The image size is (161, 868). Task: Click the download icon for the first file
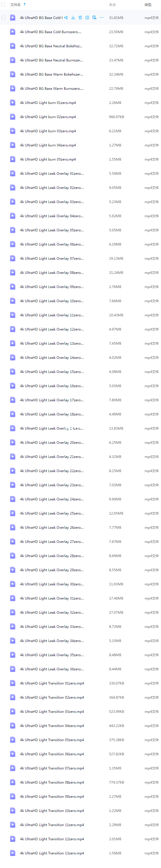coord(73,18)
